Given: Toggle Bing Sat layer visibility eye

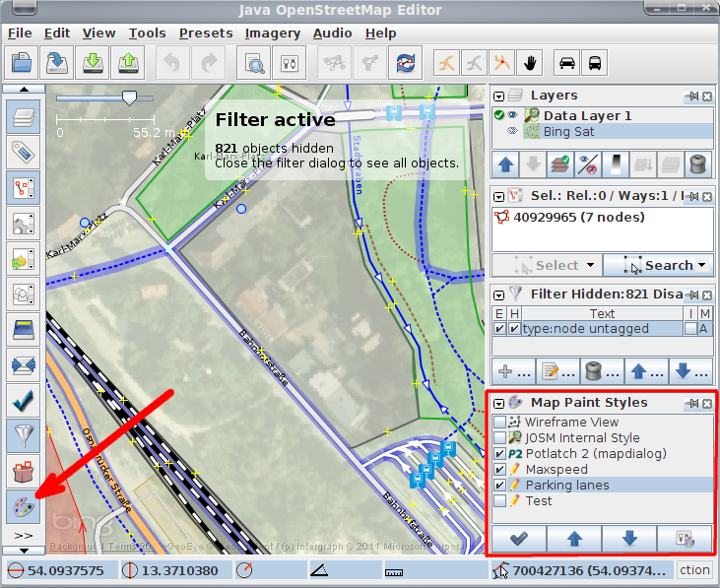Looking at the screenshot, I should 512,131.
